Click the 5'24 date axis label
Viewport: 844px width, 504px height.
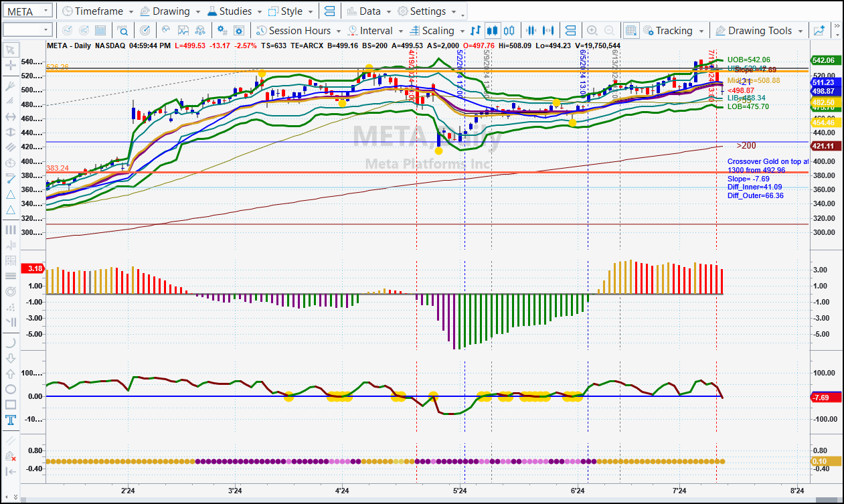(x=460, y=492)
